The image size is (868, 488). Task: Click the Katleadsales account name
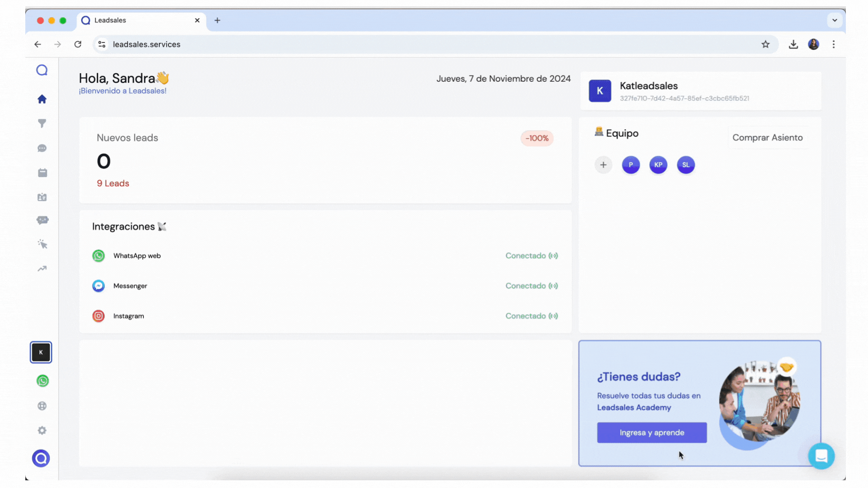[649, 86]
